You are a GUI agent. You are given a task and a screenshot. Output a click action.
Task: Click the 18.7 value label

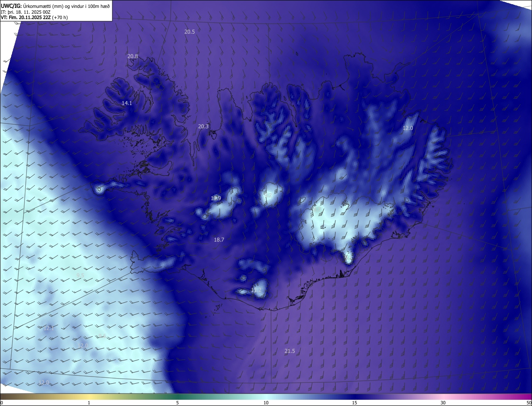point(219,240)
